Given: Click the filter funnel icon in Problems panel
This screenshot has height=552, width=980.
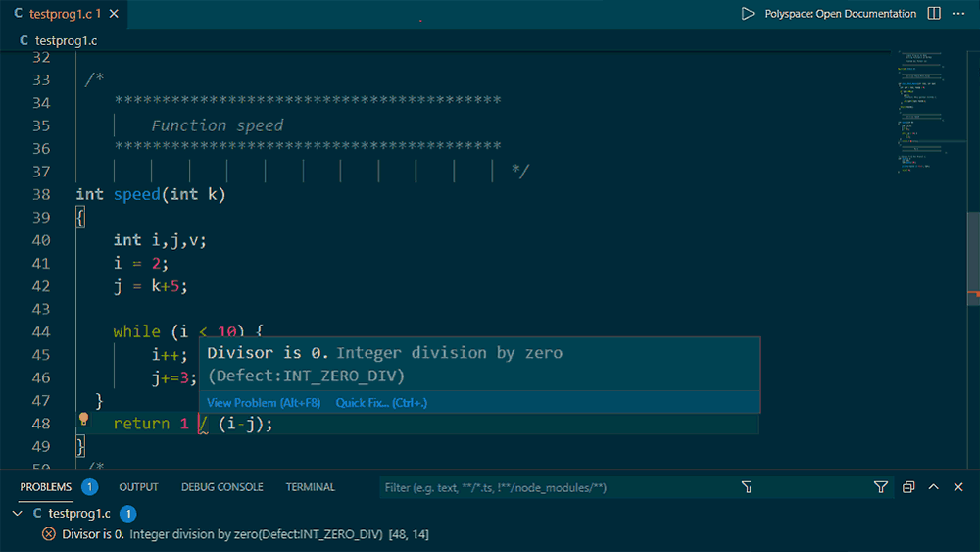Looking at the screenshot, I should click(x=880, y=487).
